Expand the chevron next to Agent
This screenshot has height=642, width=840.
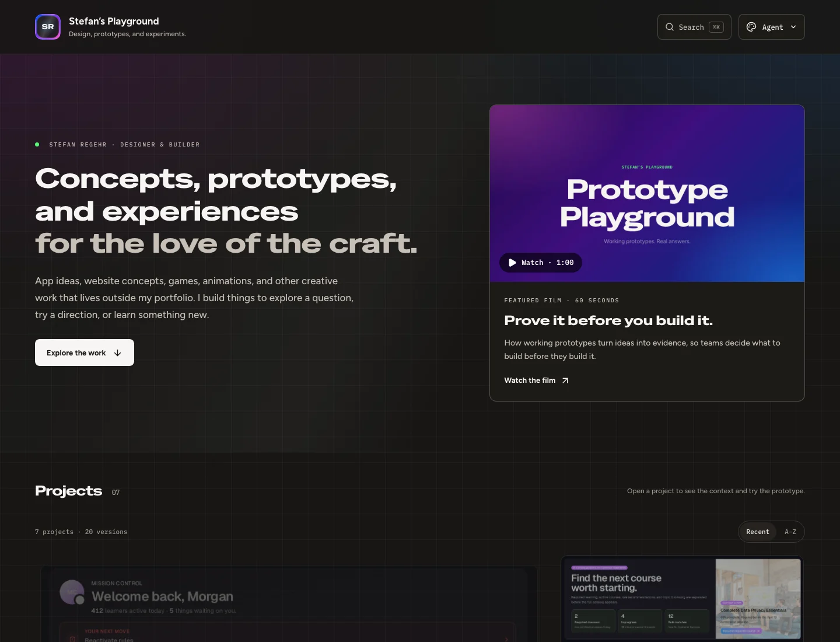(x=793, y=27)
